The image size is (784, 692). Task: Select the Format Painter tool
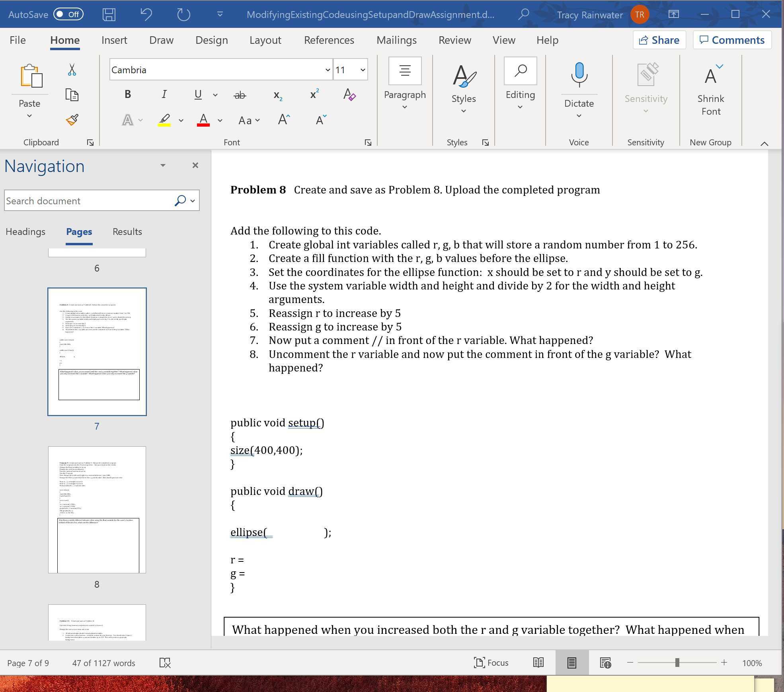click(72, 119)
